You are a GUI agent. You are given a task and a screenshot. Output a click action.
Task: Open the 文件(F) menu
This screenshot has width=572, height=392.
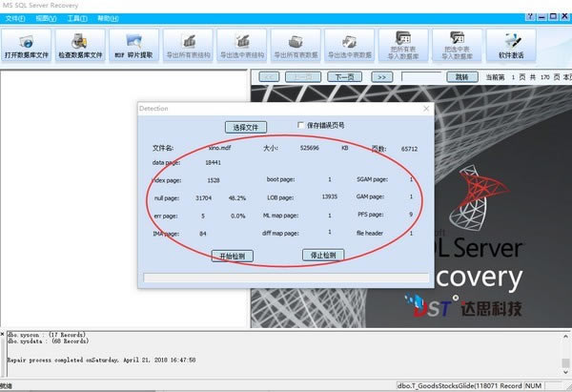click(x=14, y=18)
